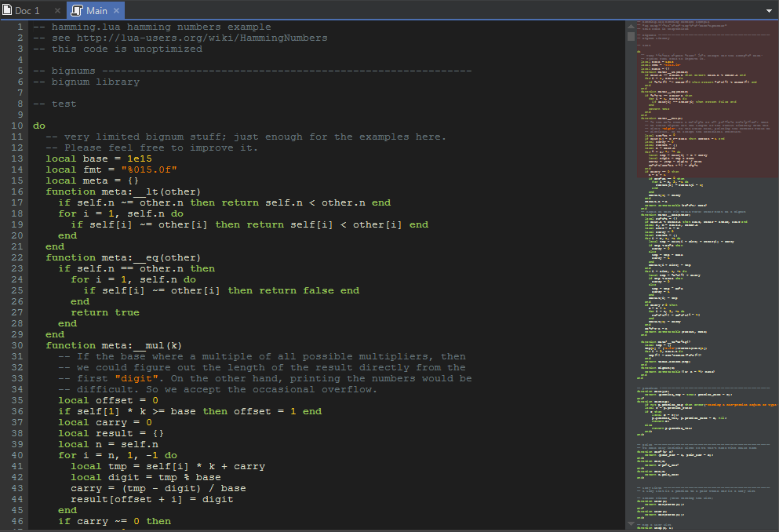The height and width of the screenshot is (532, 779).
Task: Click "hamming.lua hamming numbers example" comment
Action: point(162,27)
